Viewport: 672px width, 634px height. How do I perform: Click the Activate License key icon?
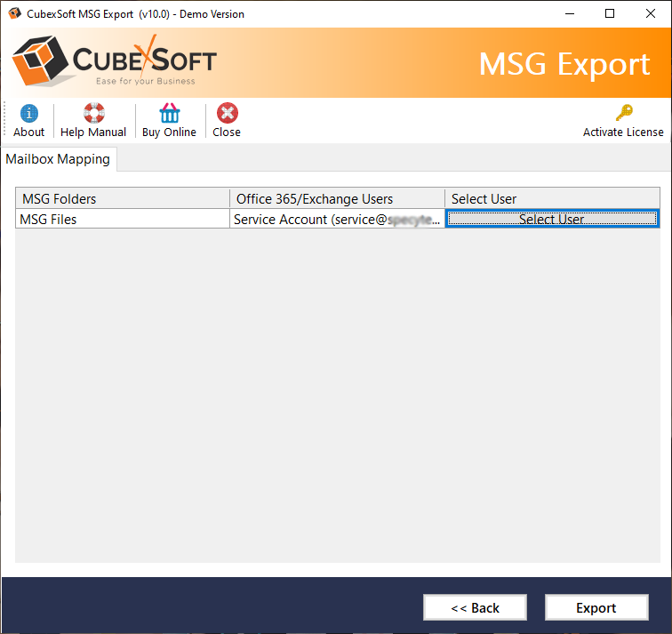(624, 113)
